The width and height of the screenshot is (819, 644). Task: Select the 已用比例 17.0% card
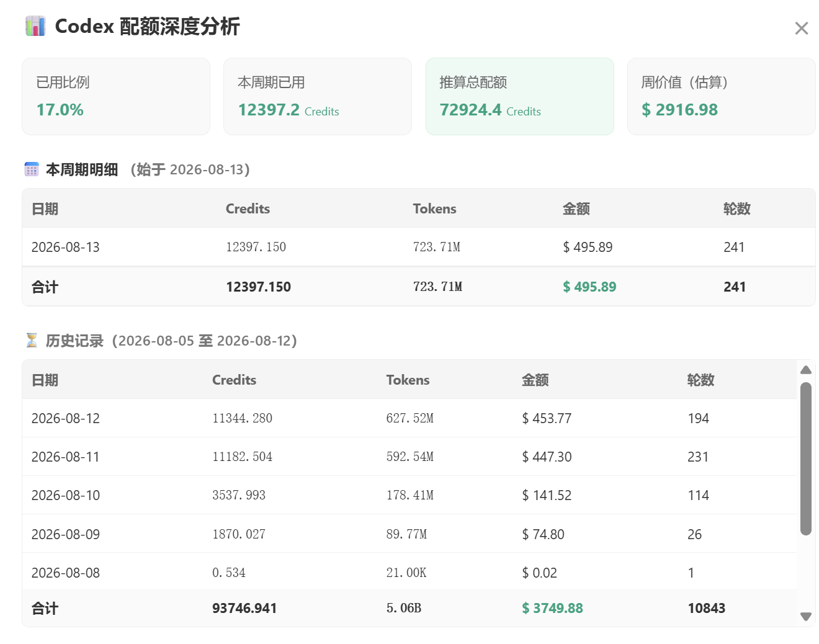point(116,96)
